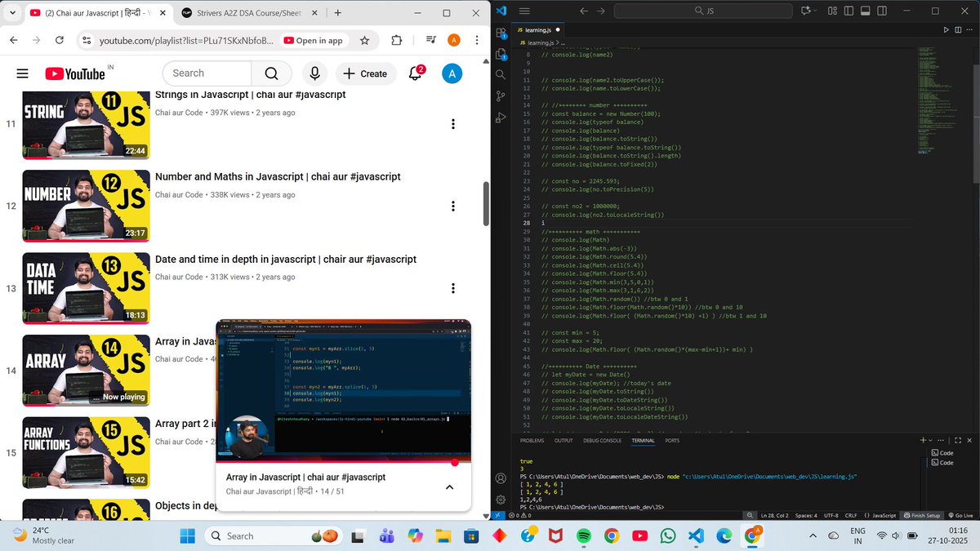Switch to the OUTPUT panel tab

pos(563,440)
